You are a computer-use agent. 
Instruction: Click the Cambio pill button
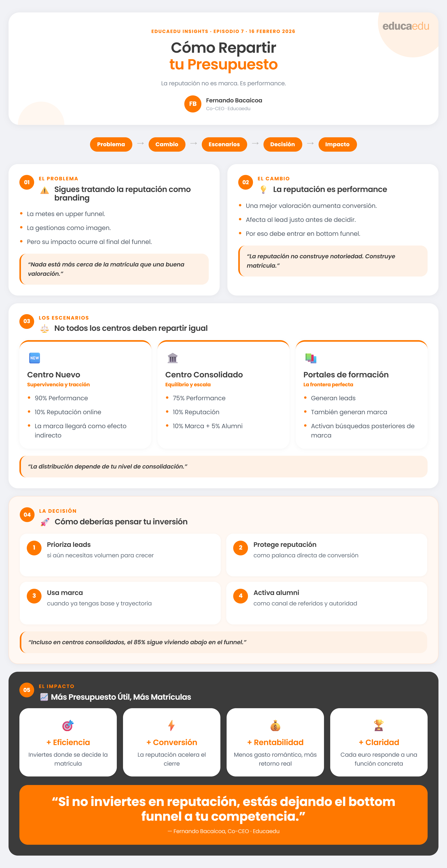(x=166, y=144)
